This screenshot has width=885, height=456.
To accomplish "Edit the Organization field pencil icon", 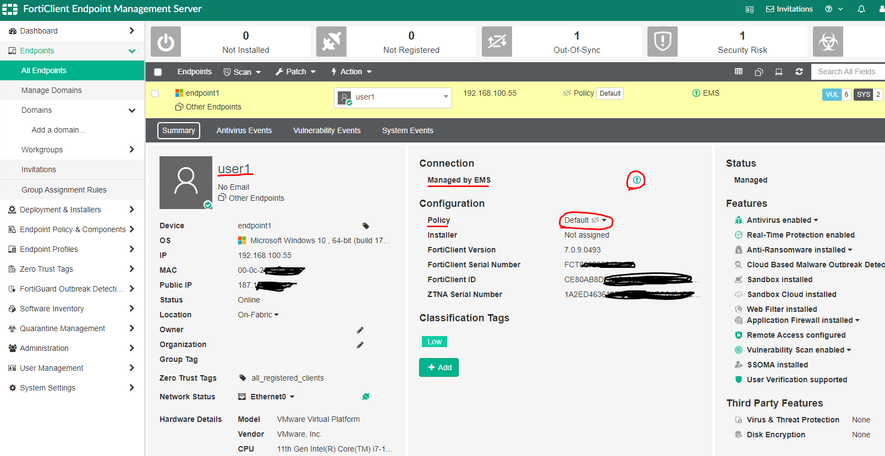I will 360,344.
